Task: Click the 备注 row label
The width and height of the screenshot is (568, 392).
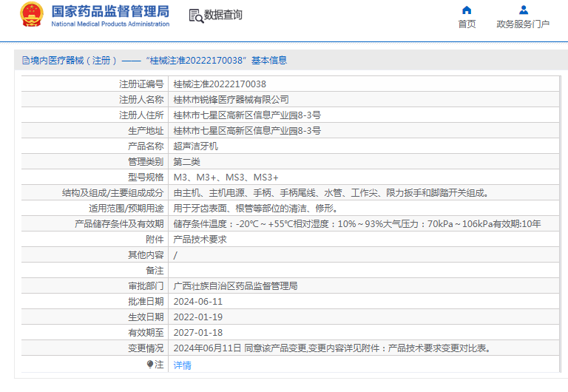Action: (155, 271)
